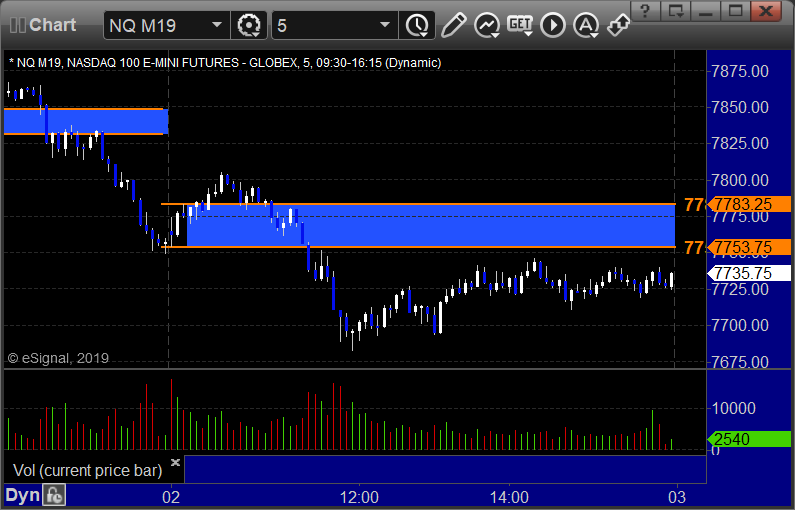Click the 14:00 time axis label

pyautogui.click(x=509, y=497)
